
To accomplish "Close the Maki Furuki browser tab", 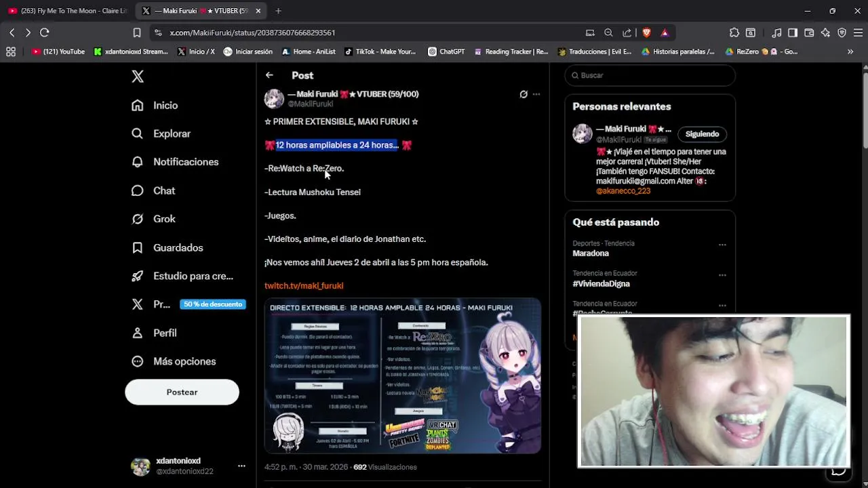I will pyautogui.click(x=258, y=11).
